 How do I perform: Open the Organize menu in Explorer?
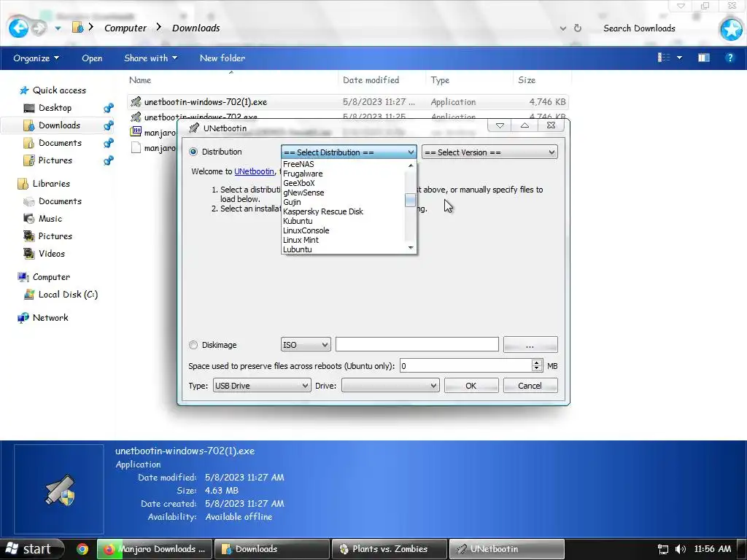pyautogui.click(x=36, y=58)
